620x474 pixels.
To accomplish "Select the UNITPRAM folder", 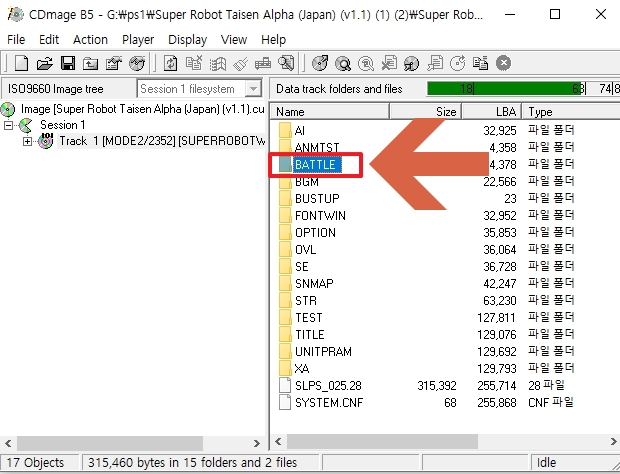I will [323, 351].
